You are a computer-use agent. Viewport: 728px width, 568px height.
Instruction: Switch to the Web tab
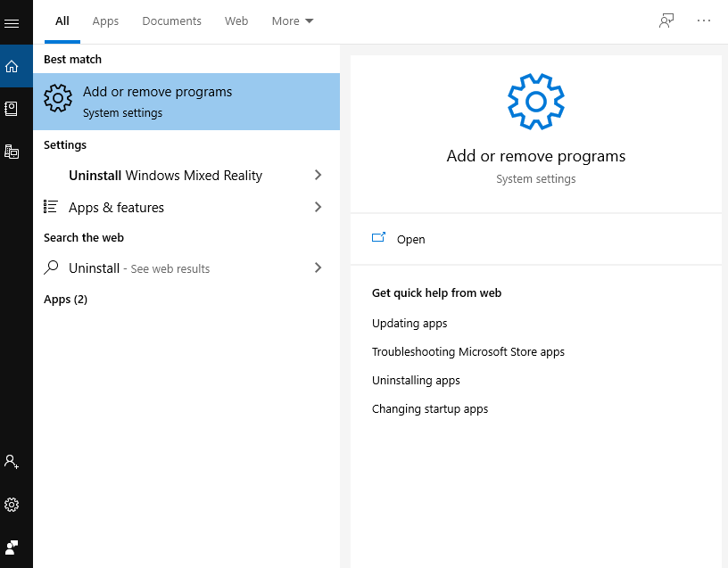coord(236,21)
